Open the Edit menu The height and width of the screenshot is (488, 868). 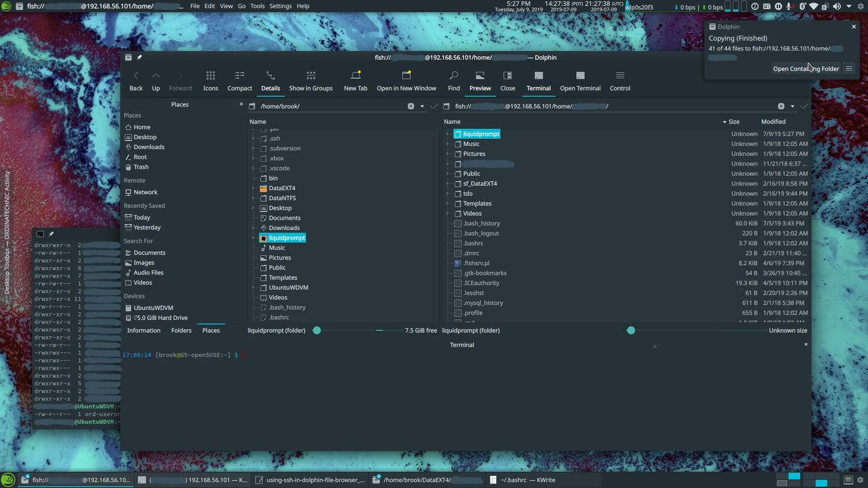209,6
